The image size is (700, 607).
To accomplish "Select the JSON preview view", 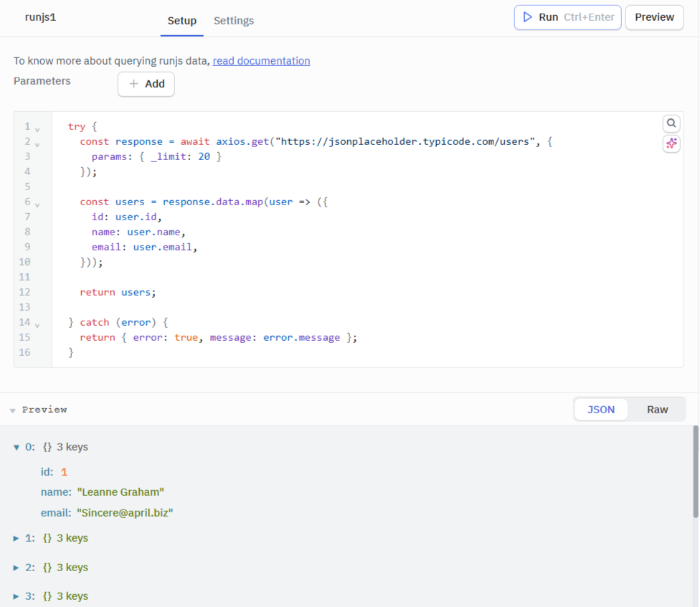I will click(x=601, y=409).
